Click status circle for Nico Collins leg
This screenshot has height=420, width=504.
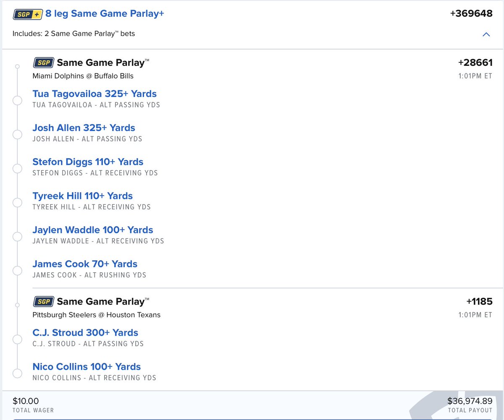click(x=17, y=373)
